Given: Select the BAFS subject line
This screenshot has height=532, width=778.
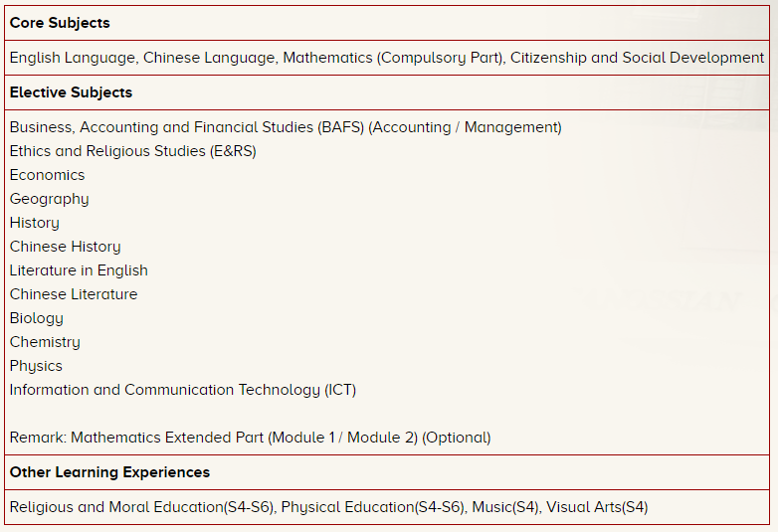Looking at the screenshot, I should [x=286, y=127].
